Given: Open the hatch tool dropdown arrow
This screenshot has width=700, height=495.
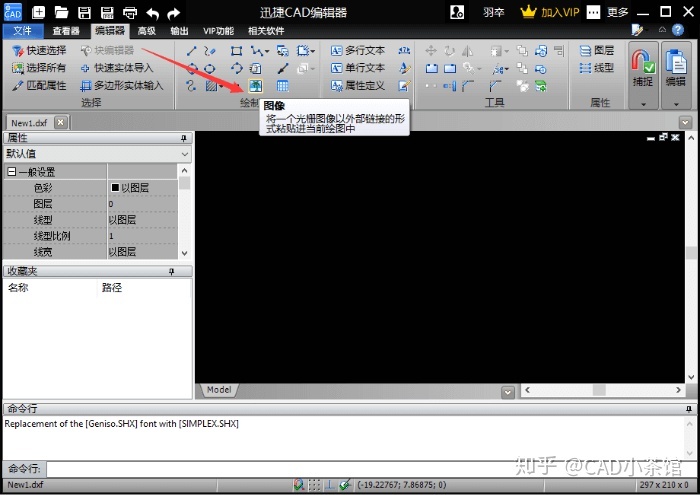Looking at the screenshot, I should click(x=221, y=86).
